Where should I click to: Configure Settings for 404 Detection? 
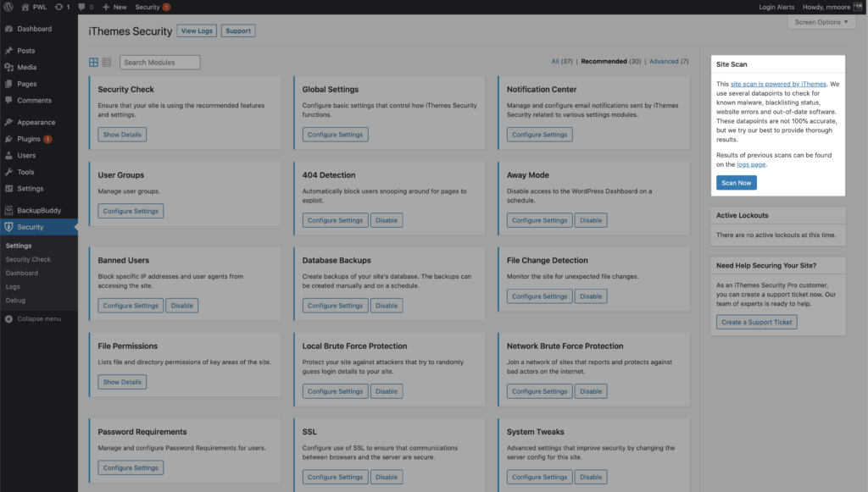pos(336,220)
